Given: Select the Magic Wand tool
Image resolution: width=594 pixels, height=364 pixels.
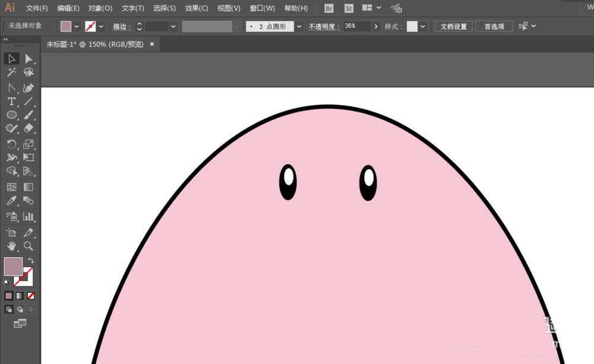Looking at the screenshot, I should point(11,72).
